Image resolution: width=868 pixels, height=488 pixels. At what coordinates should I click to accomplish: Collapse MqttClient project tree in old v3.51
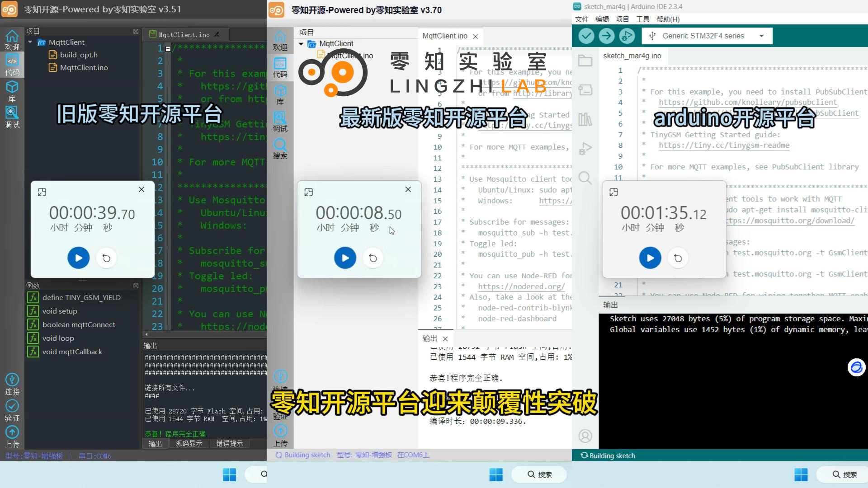pyautogui.click(x=30, y=42)
